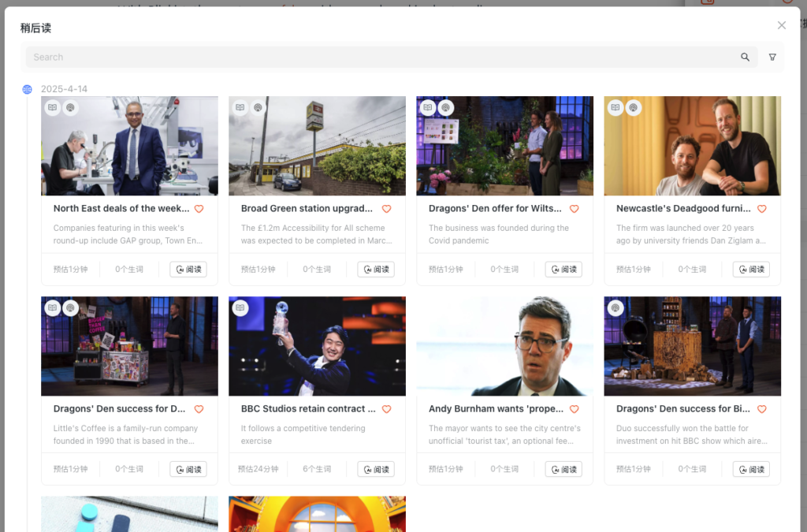Open the Andy Burnham thumbnail image

coord(505,346)
